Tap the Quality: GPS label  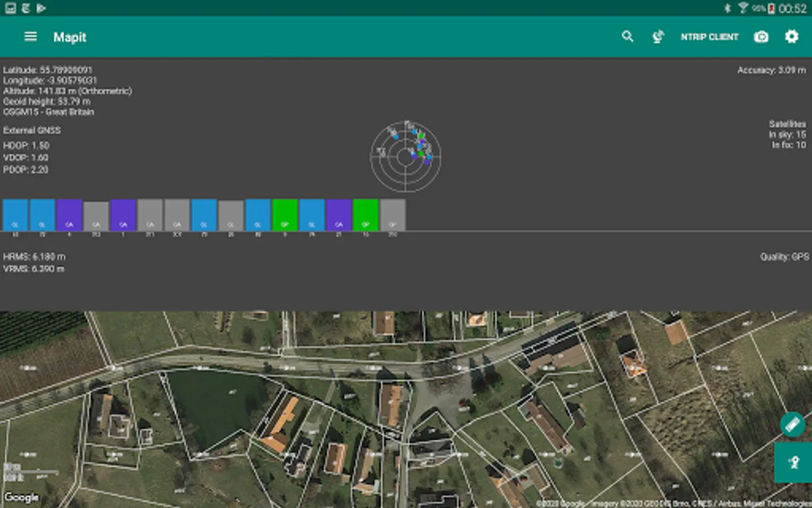click(784, 257)
